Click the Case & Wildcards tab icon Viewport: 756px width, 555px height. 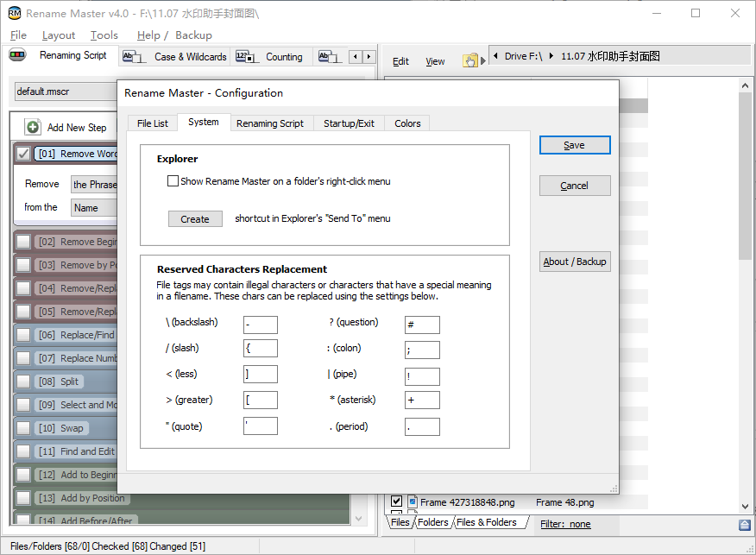[x=133, y=57]
